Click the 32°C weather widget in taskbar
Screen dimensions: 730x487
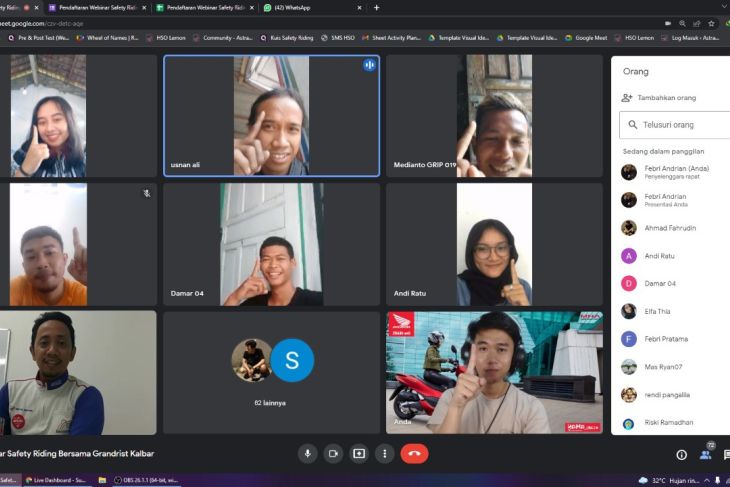[x=669, y=480]
